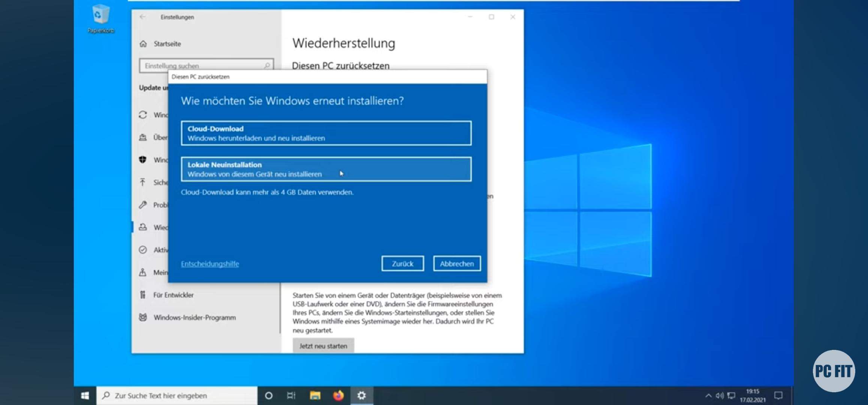Open the notification center icon

point(778,396)
